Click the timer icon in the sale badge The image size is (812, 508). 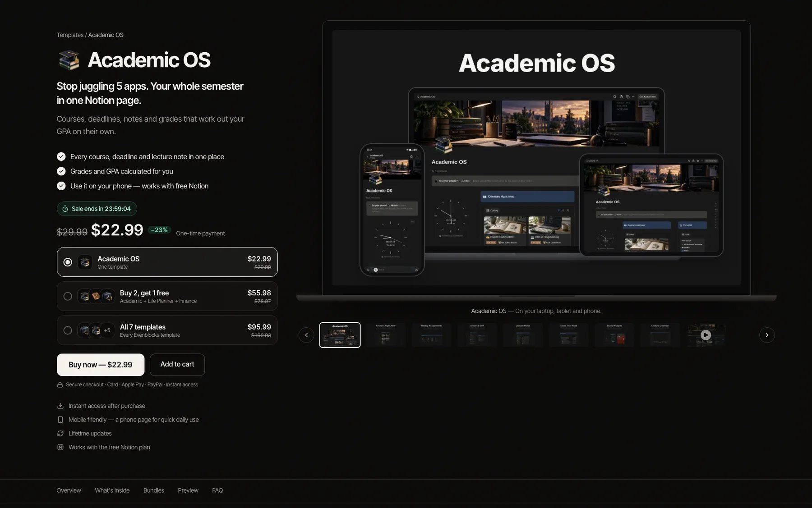coord(65,209)
